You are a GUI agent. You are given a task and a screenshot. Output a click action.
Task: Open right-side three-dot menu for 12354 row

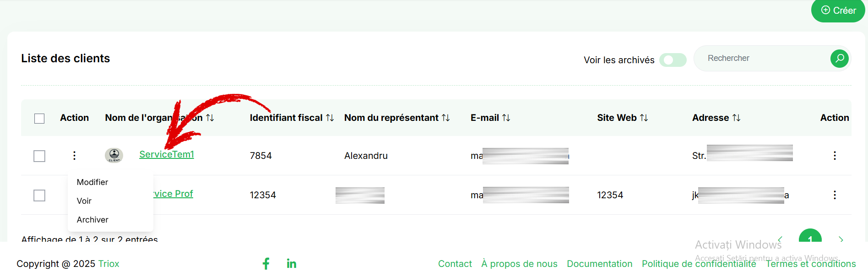835,195
